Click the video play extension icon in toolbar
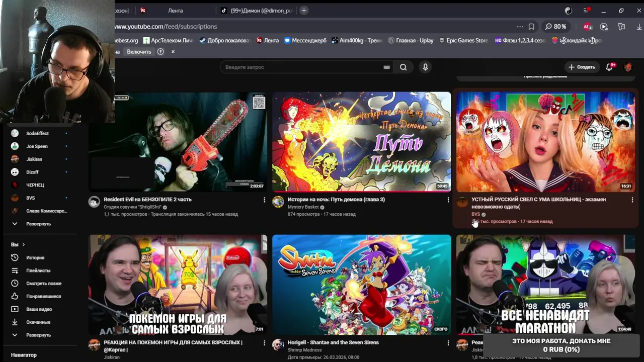 point(604,27)
